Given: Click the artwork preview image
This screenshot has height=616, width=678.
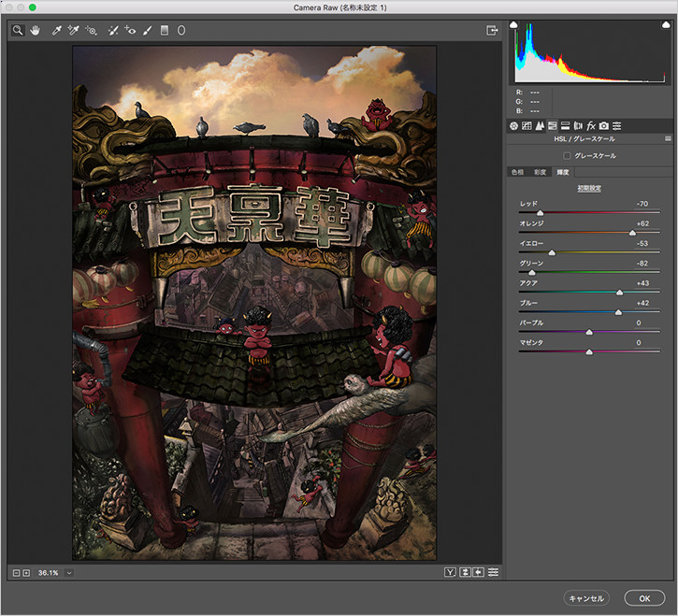Looking at the screenshot, I should (254, 303).
